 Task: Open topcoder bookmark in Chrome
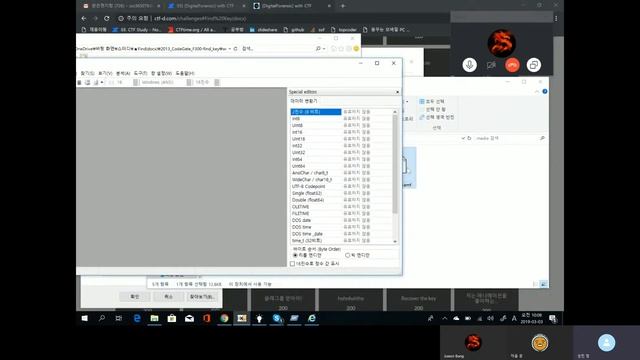(x=344, y=30)
